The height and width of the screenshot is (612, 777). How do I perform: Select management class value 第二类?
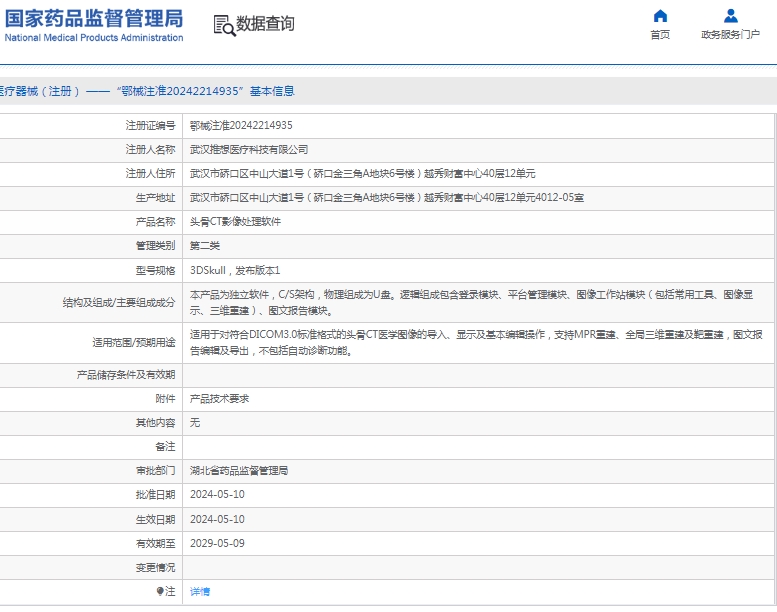click(205, 246)
